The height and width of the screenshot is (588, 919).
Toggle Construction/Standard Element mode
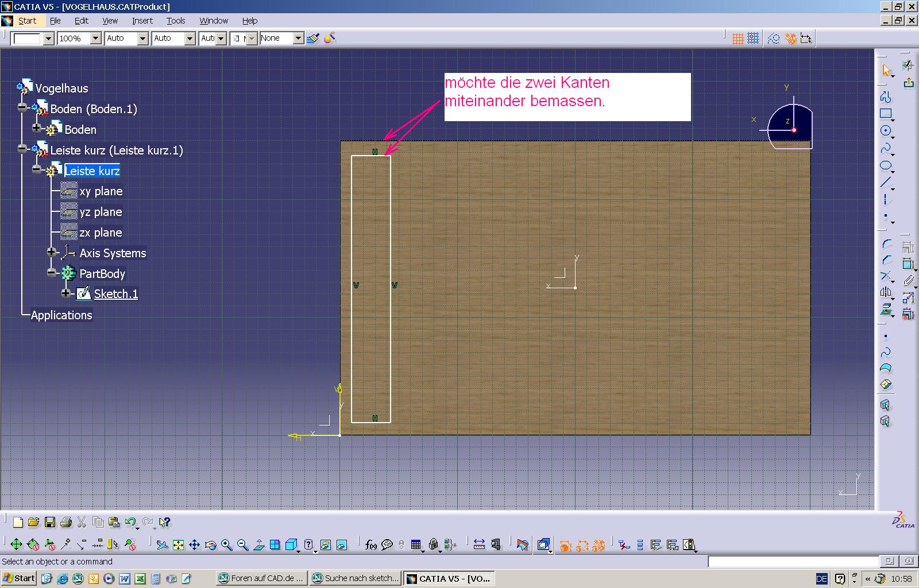point(774,38)
